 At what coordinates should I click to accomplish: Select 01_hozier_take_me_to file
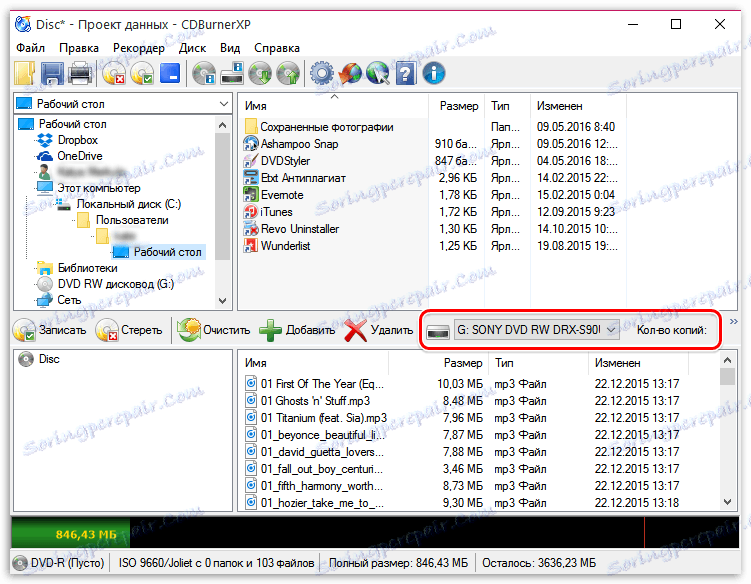tap(322, 503)
